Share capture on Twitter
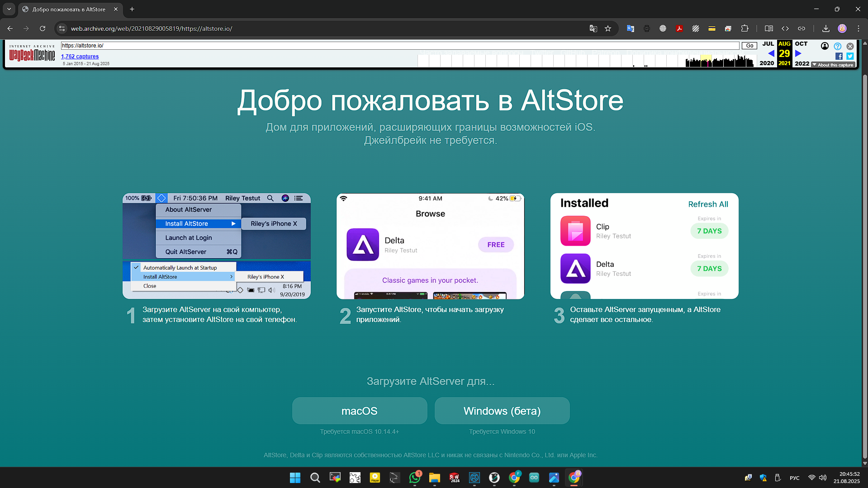 tap(850, 56)
